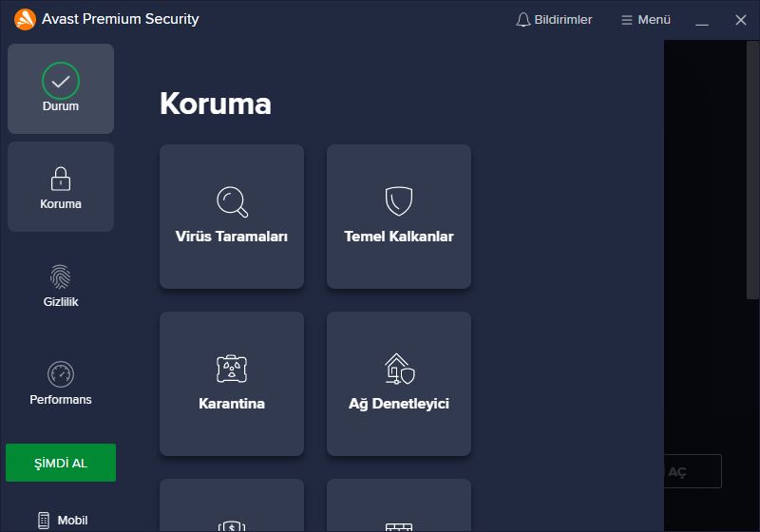Open the Gizlilik privacy section

click(61, 285)
